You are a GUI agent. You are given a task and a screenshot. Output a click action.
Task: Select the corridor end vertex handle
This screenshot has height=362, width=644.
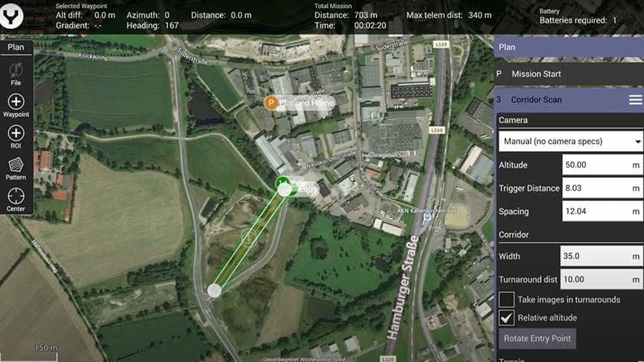pos(214,290)
